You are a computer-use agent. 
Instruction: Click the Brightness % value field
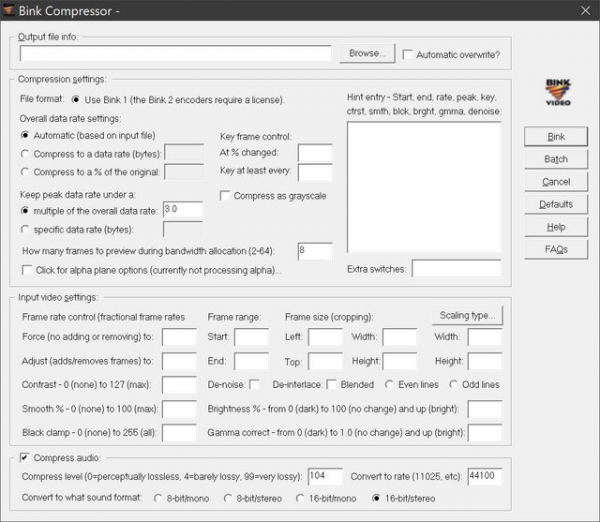(485, 409)
